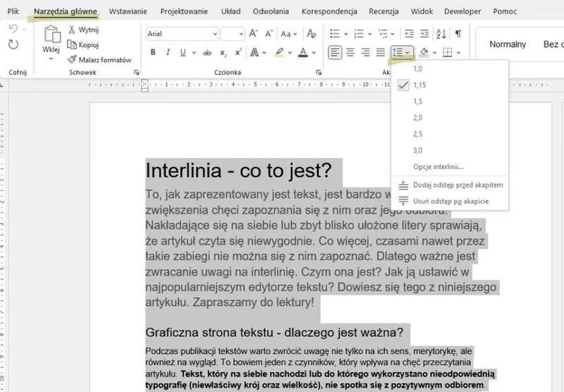564x392 pixels.
Task: Switch to Wstawianie tab
Action: click(128, 11)
